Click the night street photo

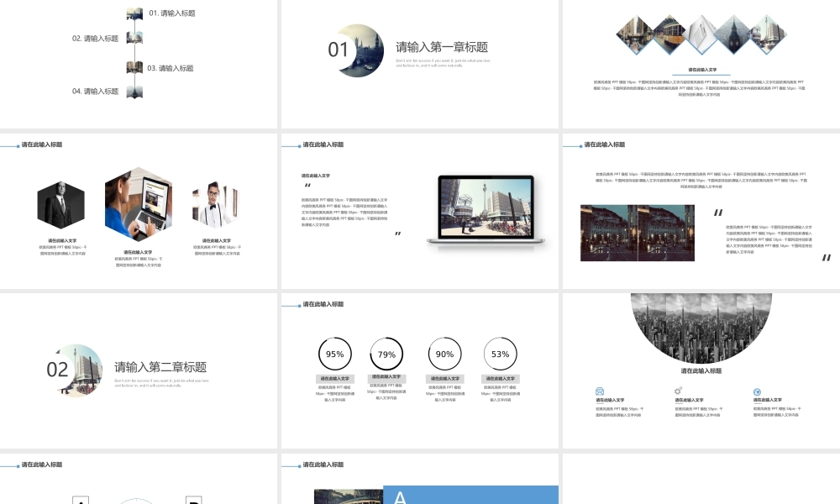click(638, 233)
